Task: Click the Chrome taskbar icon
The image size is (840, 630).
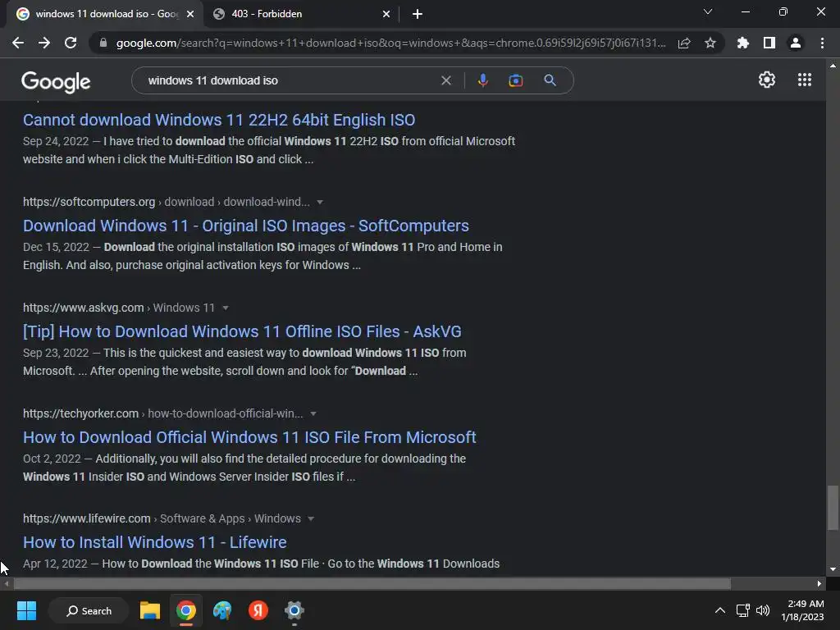Action: [x=186, y=610]
